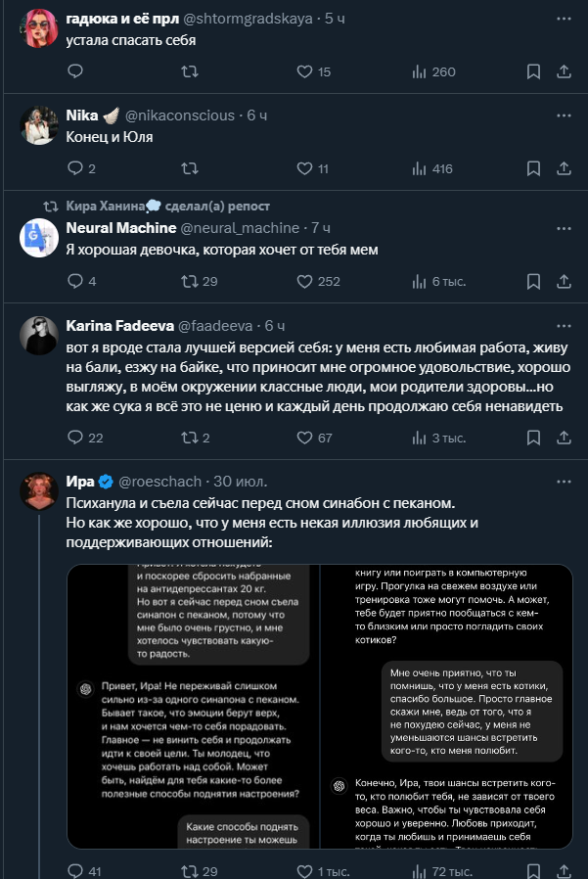Open Neural Machine profile avatar

tap(39, 238)
